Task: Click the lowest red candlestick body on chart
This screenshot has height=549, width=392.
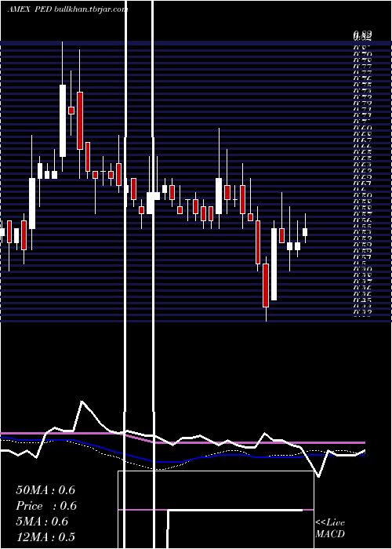Action: (x=266, y=285)
